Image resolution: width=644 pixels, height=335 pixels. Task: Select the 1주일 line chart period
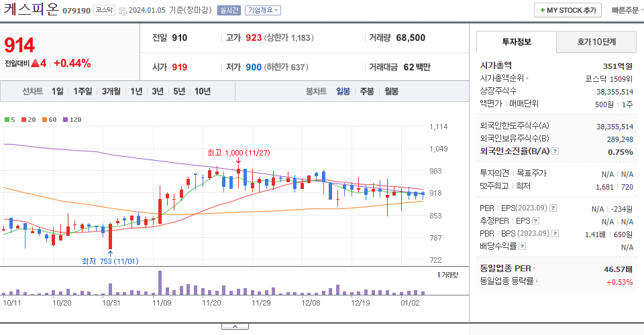[x=83, y=91]
